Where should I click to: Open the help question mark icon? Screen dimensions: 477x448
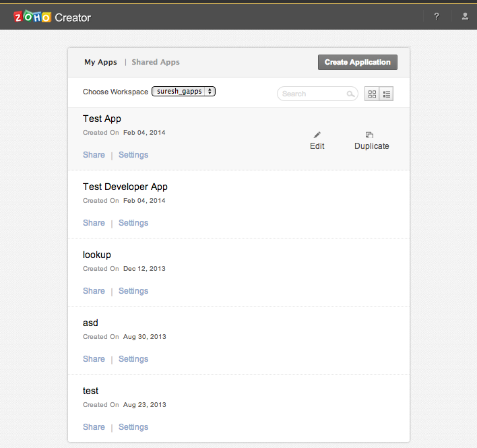tap(437, 17)
